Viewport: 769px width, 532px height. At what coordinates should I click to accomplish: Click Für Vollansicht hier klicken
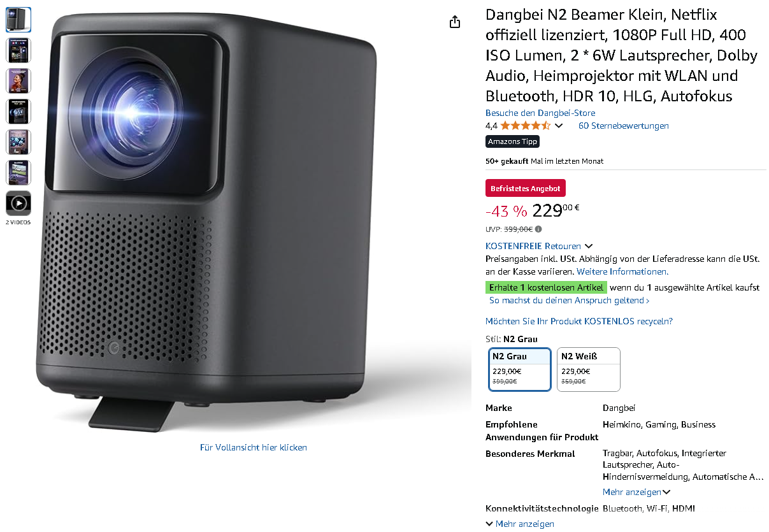tap(254, 447)
